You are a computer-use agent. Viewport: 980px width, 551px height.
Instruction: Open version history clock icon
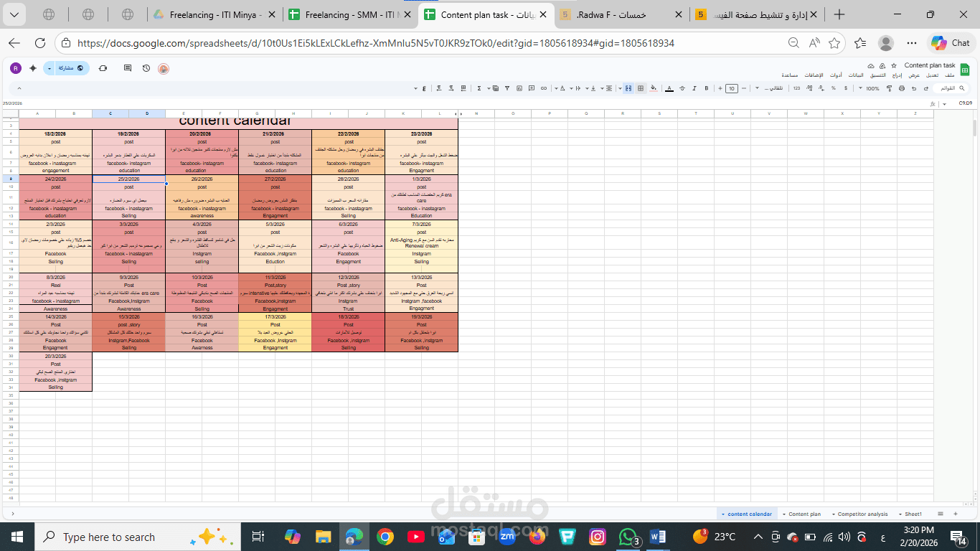coord(146,68)
